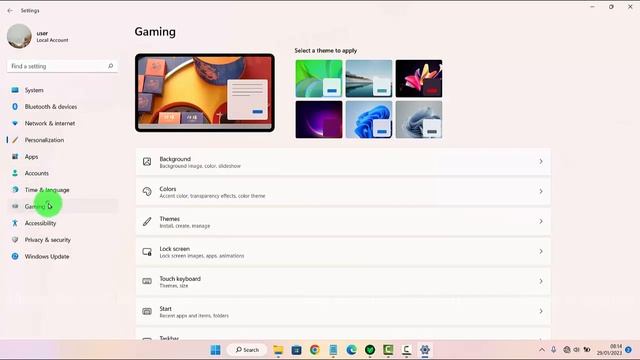Expand Start with its chevron arrow
The height and width of the screenshot is (360, 640).
541,311
